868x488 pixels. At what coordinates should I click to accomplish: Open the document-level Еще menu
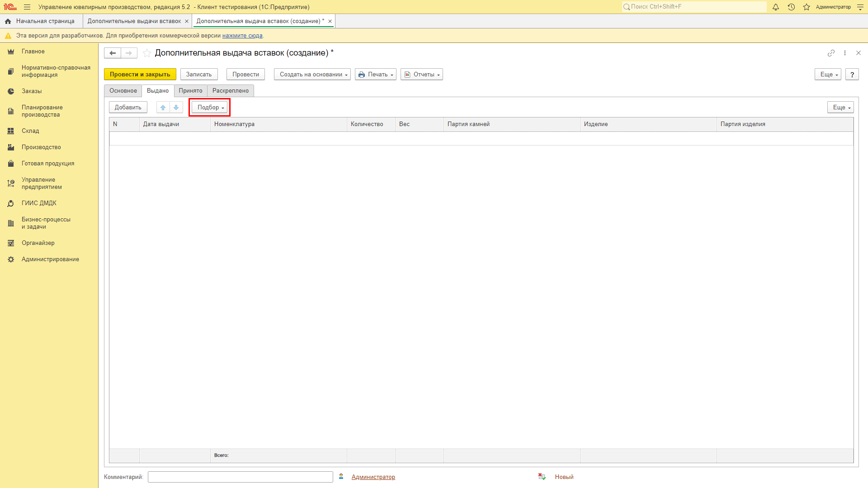pos(828,75)
